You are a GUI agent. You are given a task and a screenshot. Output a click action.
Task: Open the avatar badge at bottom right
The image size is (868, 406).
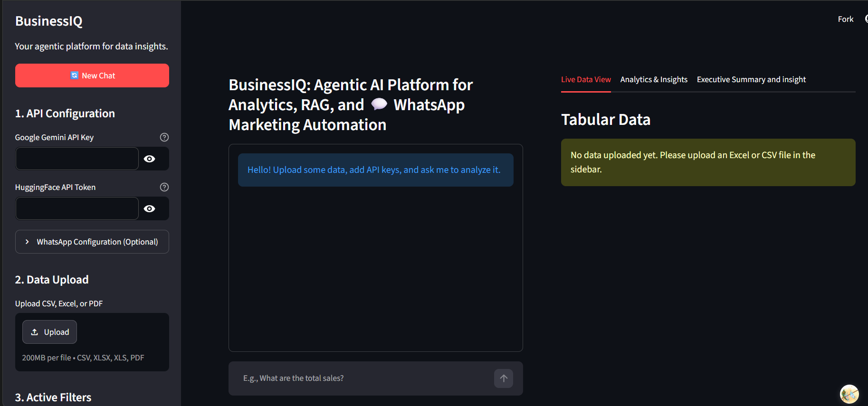pyautogui.click(x=849, y=394)
